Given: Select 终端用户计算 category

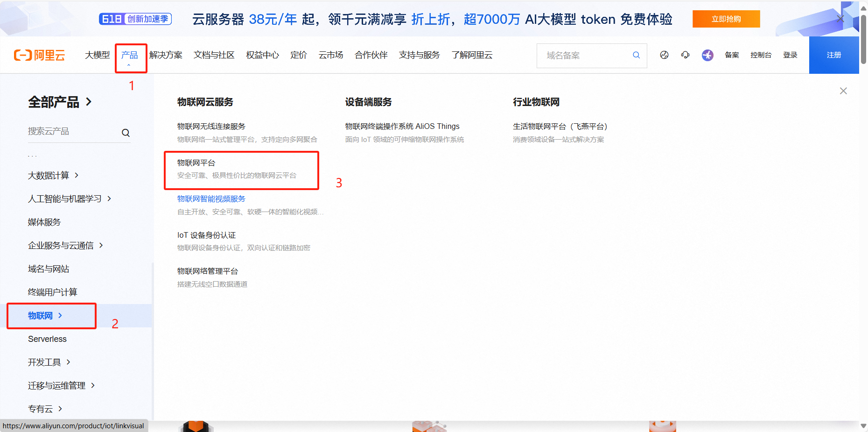Looking at the screenshot, I should pos(53,292).
